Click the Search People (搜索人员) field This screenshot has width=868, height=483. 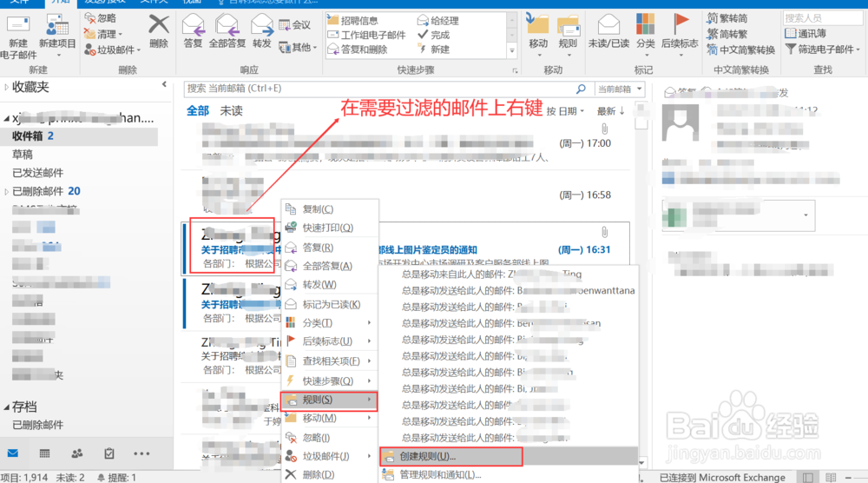pyautogui.click(x=823, y=18)
